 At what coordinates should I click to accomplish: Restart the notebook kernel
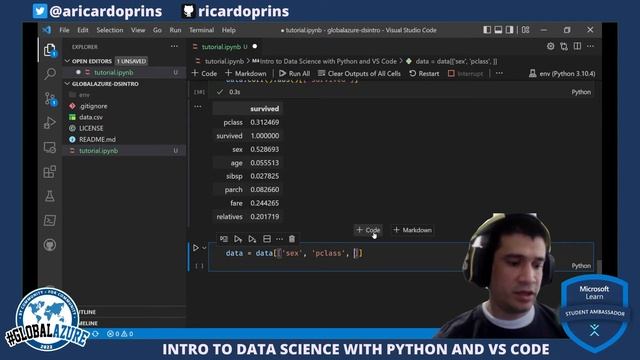424,73
